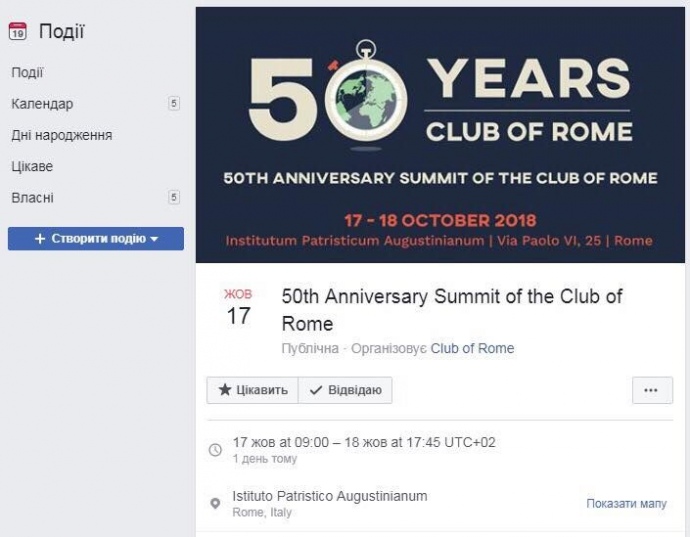Click the 50 Years event cover image
The height and width of the screenshot is (537, 690).
(x=440, y=135)
